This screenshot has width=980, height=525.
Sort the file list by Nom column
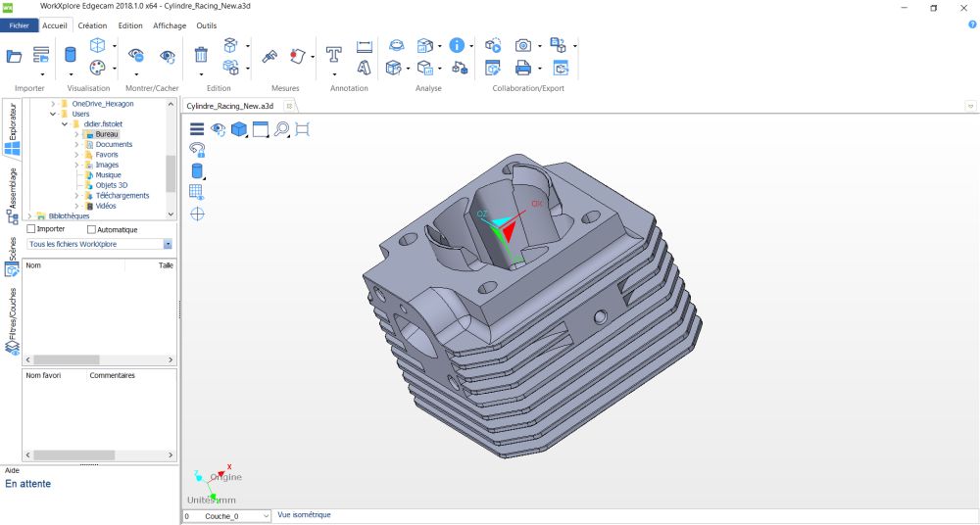(x=73, y=265)
